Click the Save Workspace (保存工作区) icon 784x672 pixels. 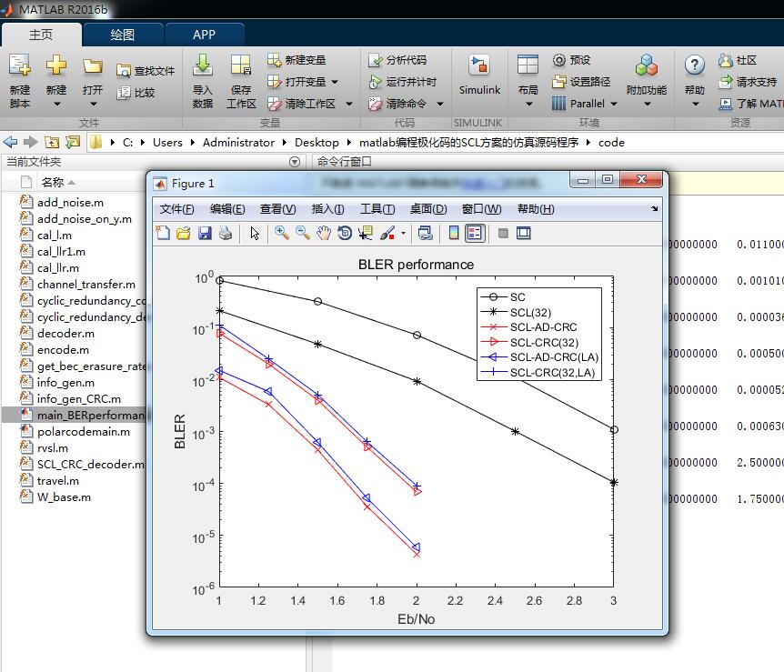click(241, 65)
